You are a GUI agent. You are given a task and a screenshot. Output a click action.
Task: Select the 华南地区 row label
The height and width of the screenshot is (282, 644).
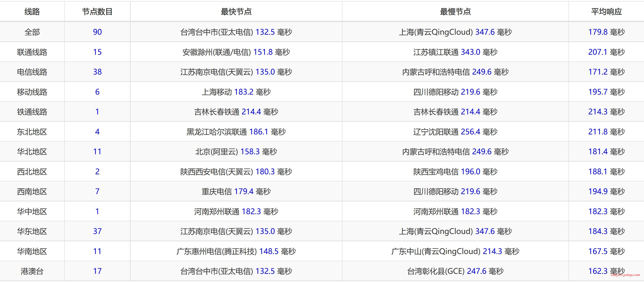click(x=32, y=251)
